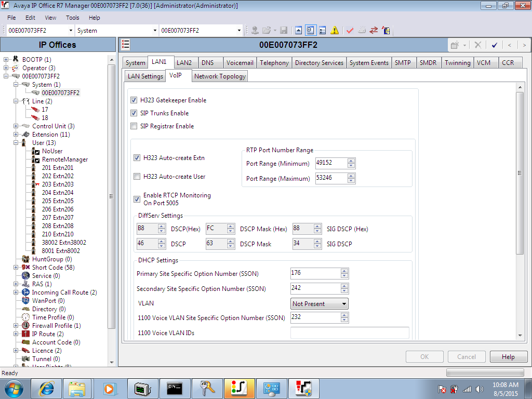
Task: Click the red arrows Connect To icon
Action: click(x=374, y=31)
